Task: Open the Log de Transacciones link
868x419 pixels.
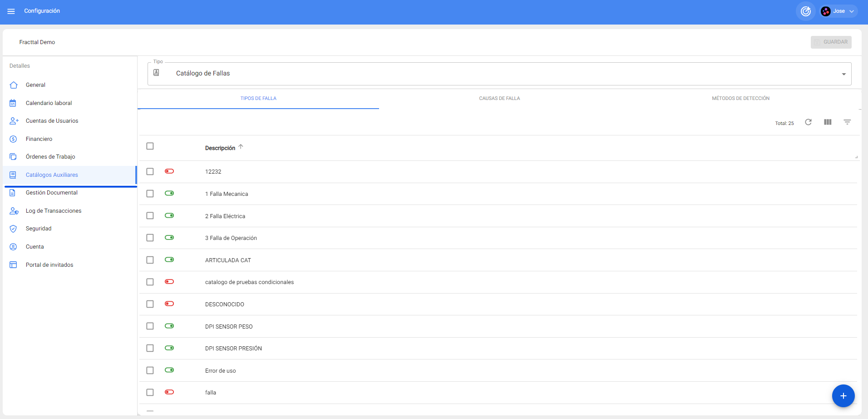Action: 54,211
